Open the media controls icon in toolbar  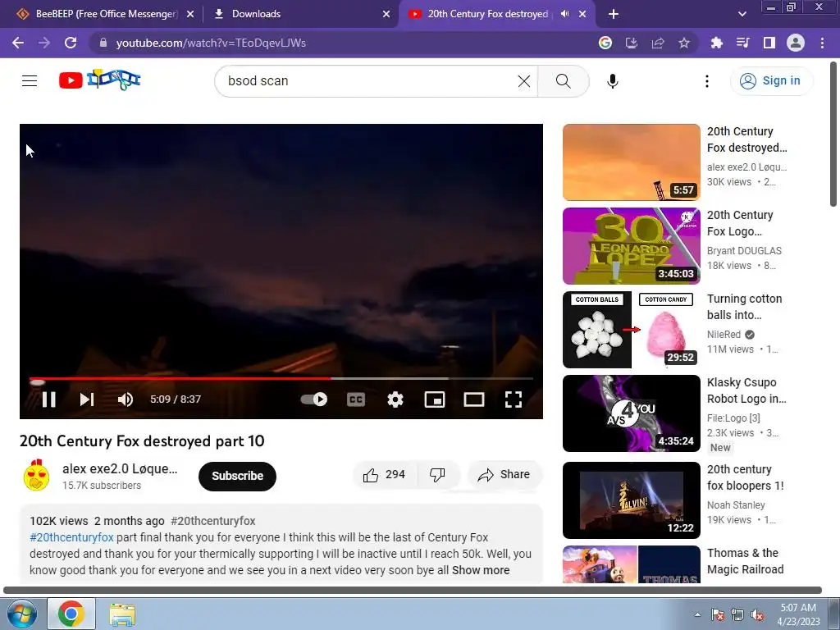tap(742, 43)
